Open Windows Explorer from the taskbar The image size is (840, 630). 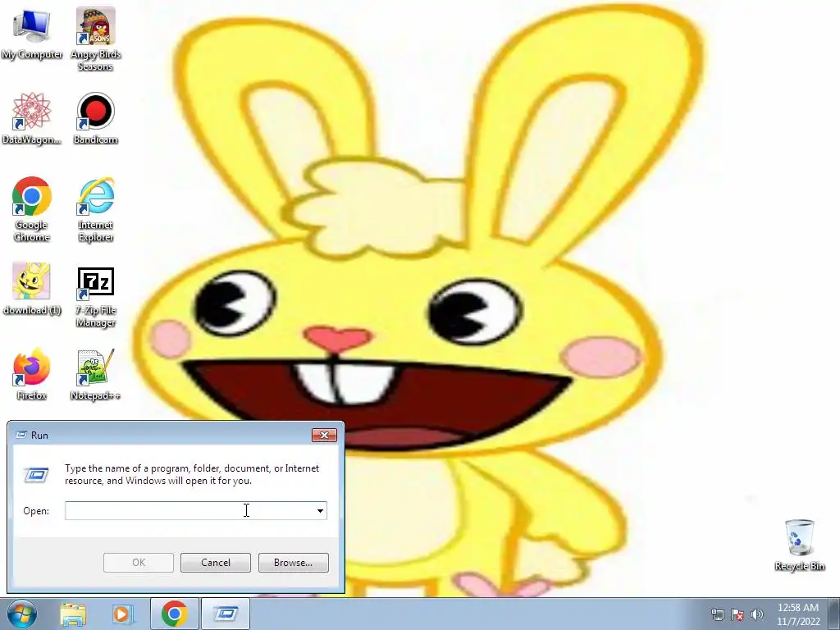tap(73, 614)
